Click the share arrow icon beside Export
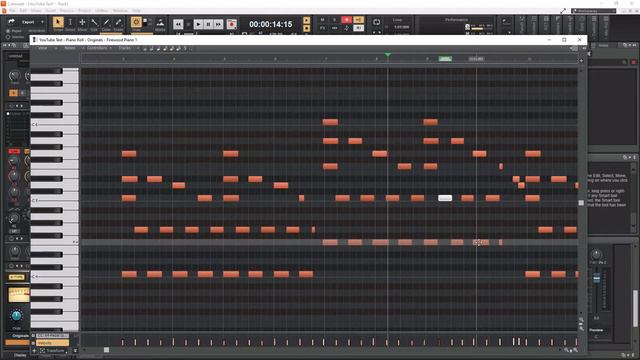The height and width of the screenshot is (360, 640). 11,21
